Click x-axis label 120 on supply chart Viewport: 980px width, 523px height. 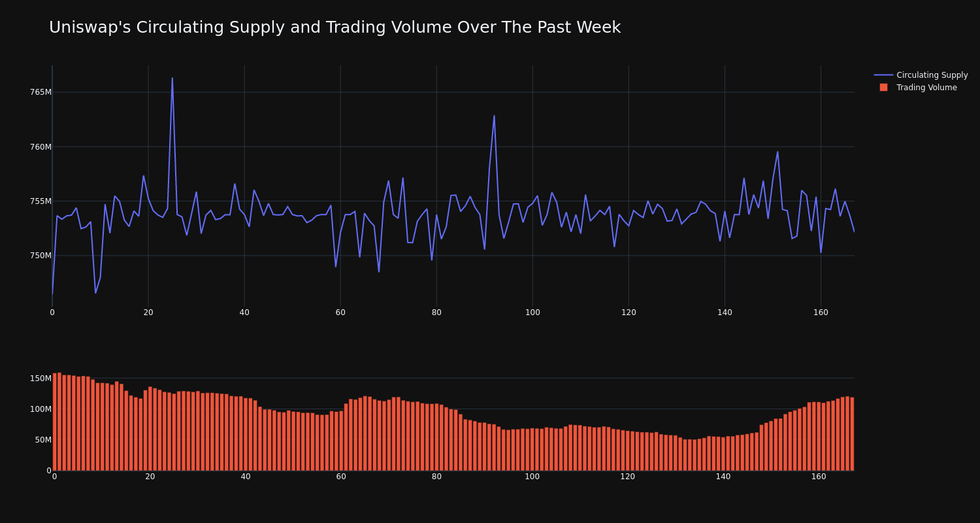(x=629, y=312)
